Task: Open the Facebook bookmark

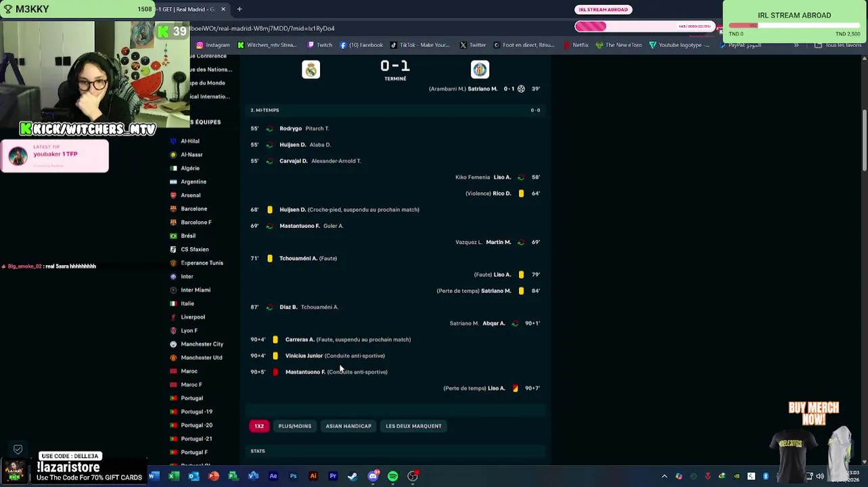Action: coord(361,45)
